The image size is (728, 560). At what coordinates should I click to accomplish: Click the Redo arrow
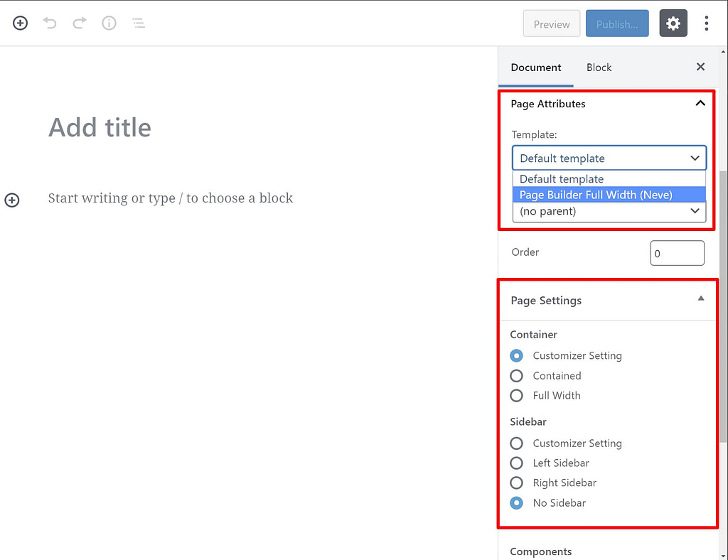pyautogui.click(x=79, y=23)
